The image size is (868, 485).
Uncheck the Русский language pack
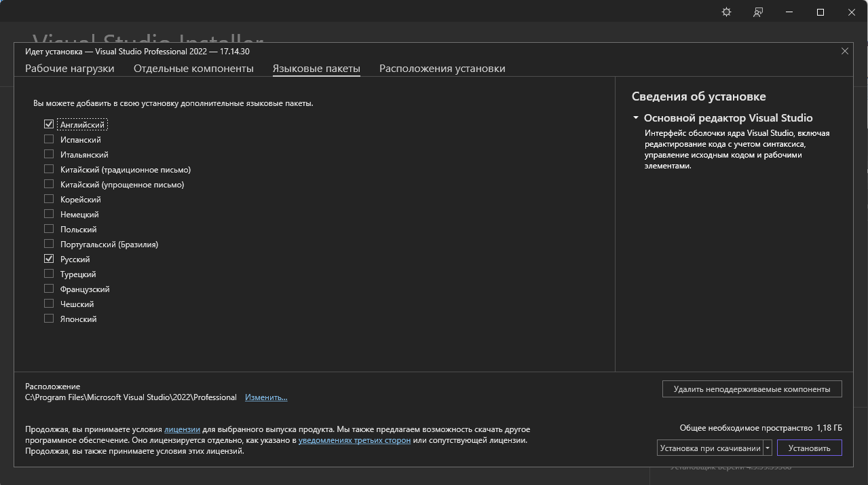(49, 259)
